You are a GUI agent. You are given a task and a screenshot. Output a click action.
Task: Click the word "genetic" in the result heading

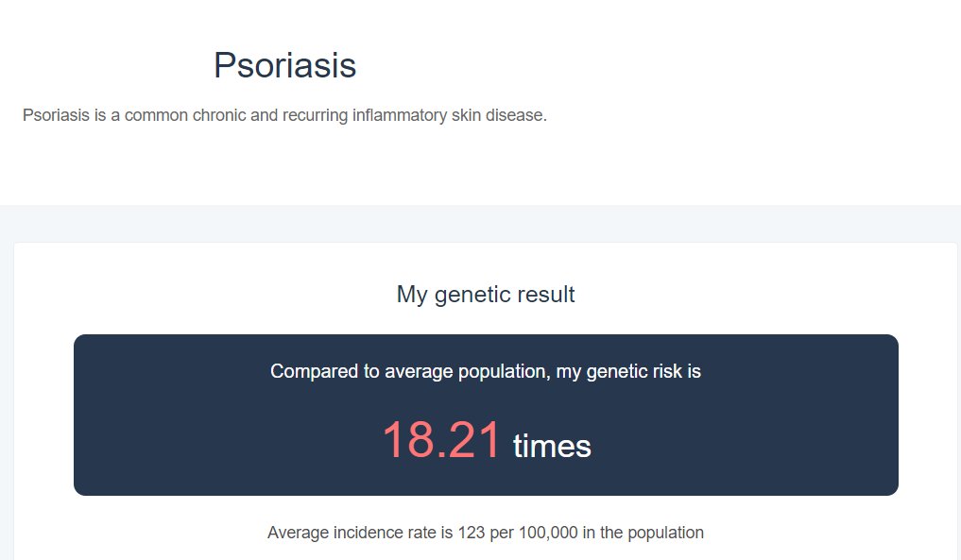pyautogui.click(x=465, y=296)
